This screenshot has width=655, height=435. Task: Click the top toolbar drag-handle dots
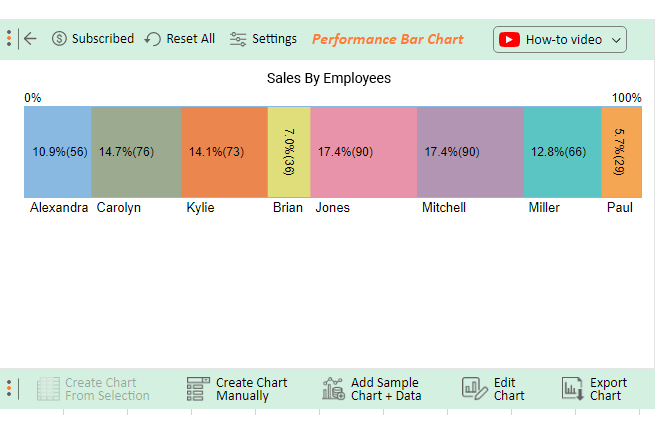coord(9,38)
